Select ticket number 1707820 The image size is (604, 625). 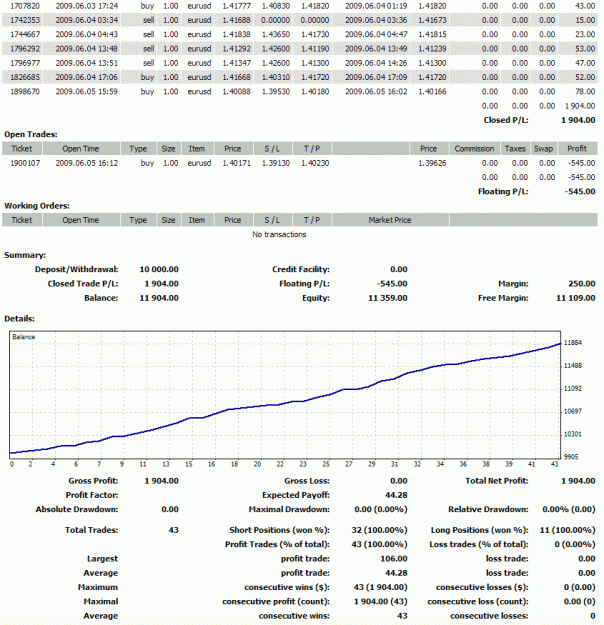coord(25,6)
